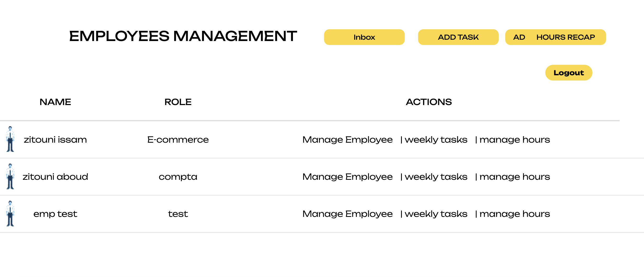The image size is (644, 277).
Task: Open the HOURS RECAP page
Action: click(x=565, y=37)
